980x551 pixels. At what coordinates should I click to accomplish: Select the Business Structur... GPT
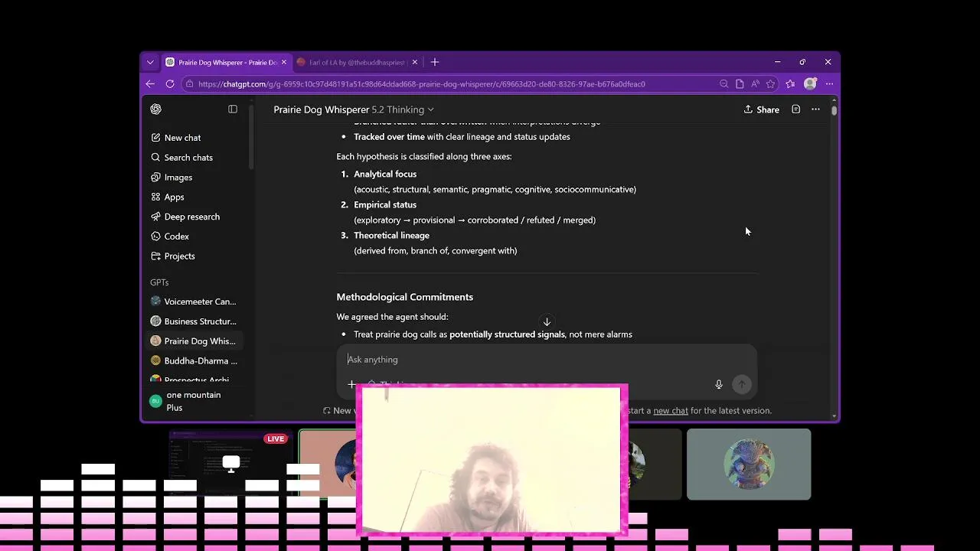pos(193,321)
